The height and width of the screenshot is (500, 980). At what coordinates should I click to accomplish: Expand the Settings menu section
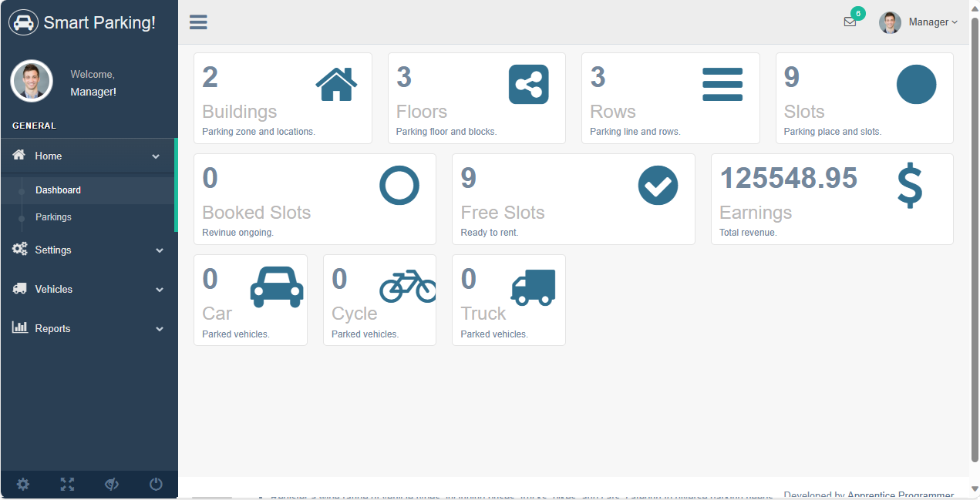pos(52,250)
